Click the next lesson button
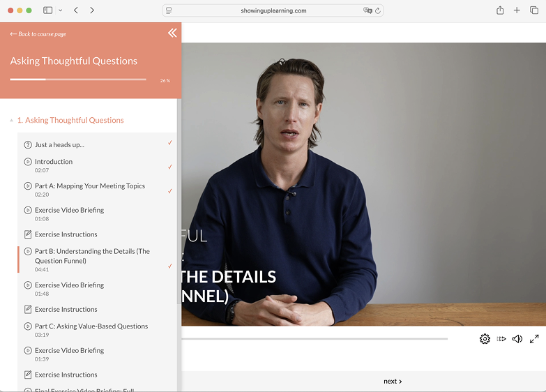This screenshot has width=546, height=392. point(393,382)
